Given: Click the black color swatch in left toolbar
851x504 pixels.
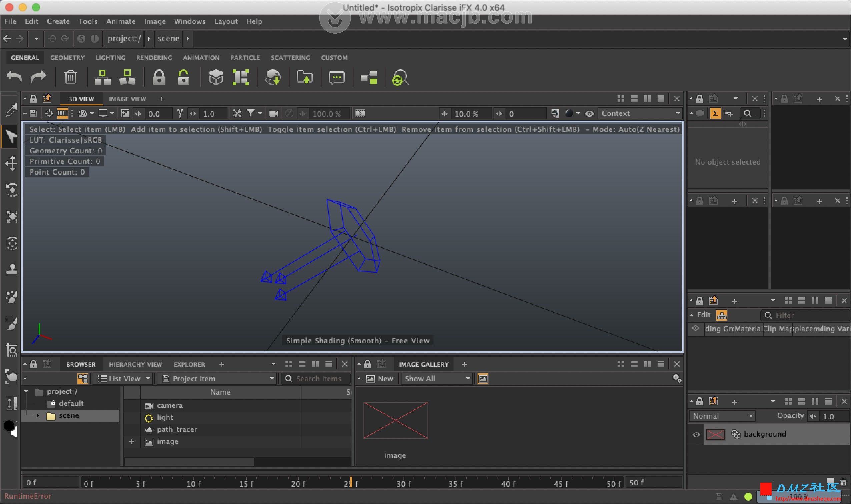Looking at the screenshot, I should point(9,426).
